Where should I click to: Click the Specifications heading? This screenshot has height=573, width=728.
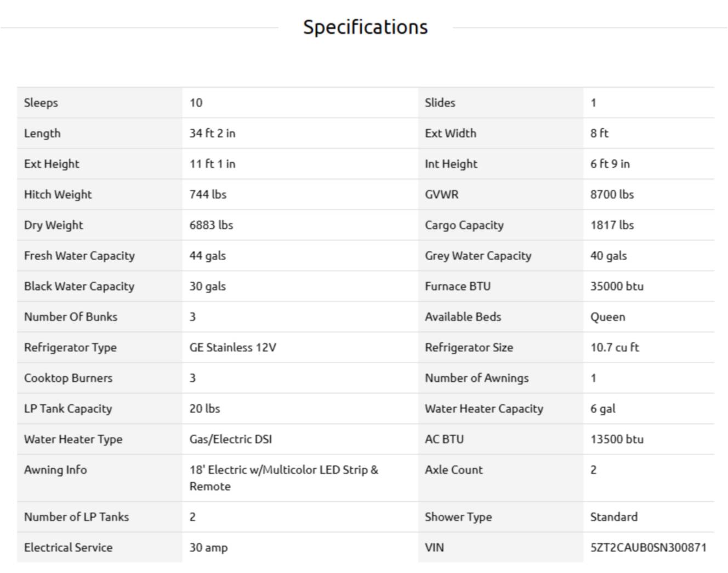pyautogui.click(x=365, y=27)
